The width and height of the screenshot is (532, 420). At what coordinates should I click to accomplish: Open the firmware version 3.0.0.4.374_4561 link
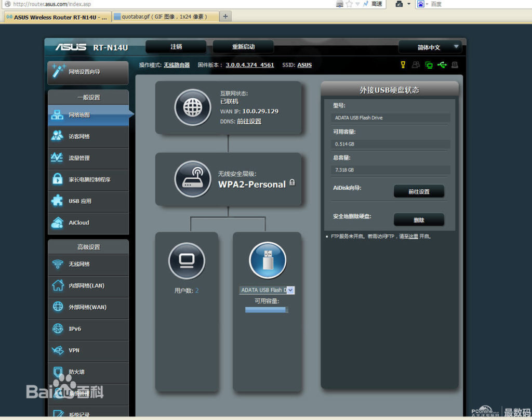[250, 65]
